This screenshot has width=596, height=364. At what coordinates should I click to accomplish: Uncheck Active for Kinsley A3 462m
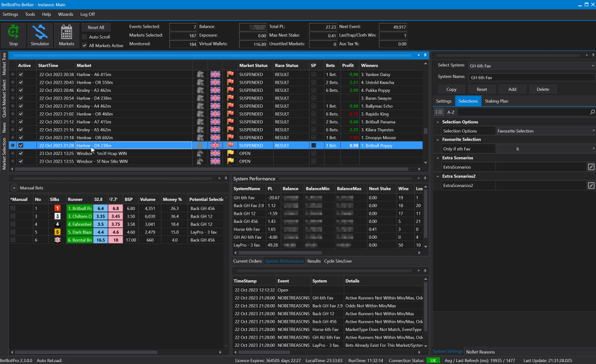[x=21, y=90]
